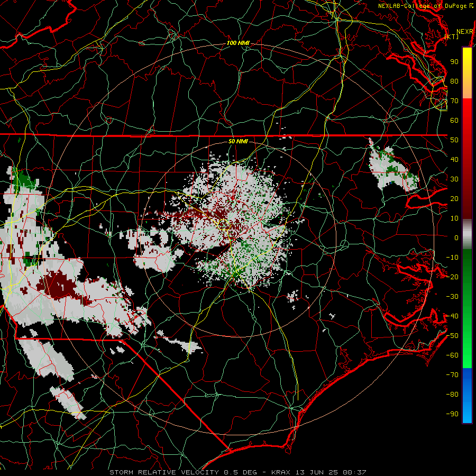Select the positive 40 knot scale label
476x476 pixels.
click(454, 160)
